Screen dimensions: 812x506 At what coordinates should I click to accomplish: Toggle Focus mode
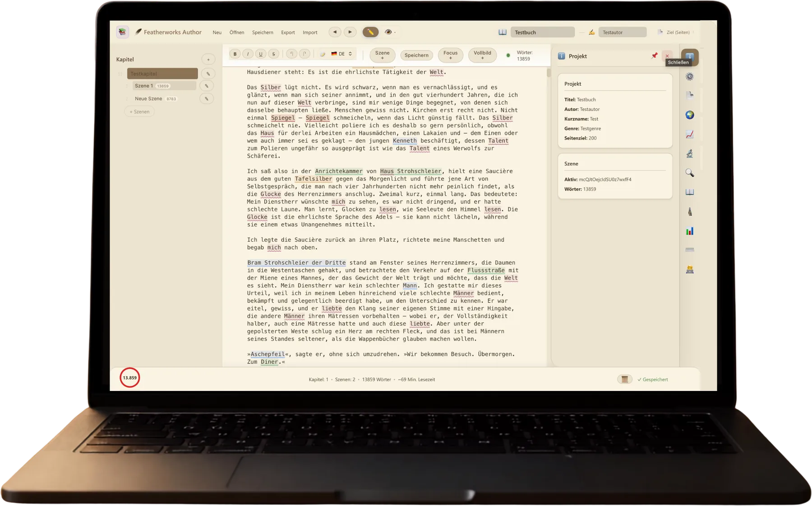450,55
